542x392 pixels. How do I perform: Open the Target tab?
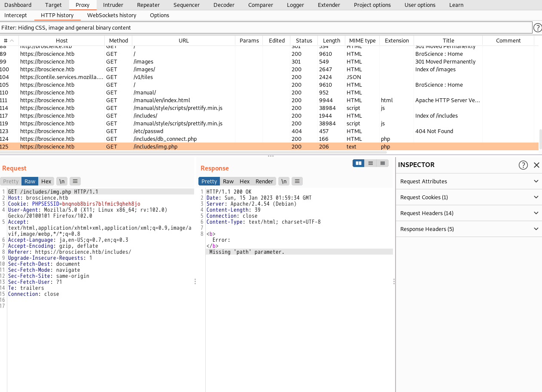(x=53, y=5)
